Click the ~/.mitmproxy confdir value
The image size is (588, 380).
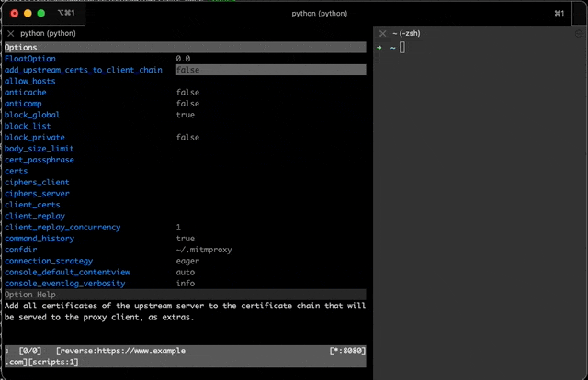(204, 250)
